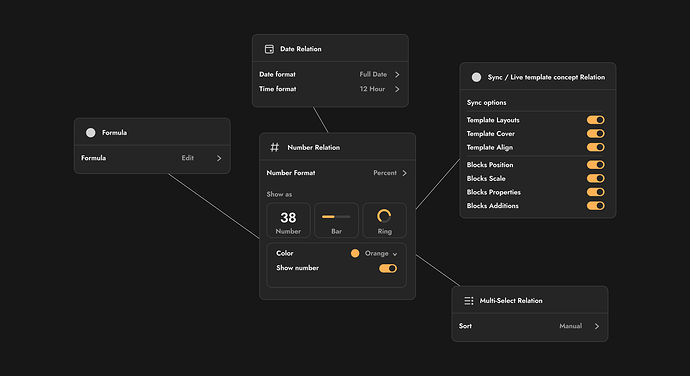
Task: Open the Orange color dropdown
Action: tap(381, 254)
